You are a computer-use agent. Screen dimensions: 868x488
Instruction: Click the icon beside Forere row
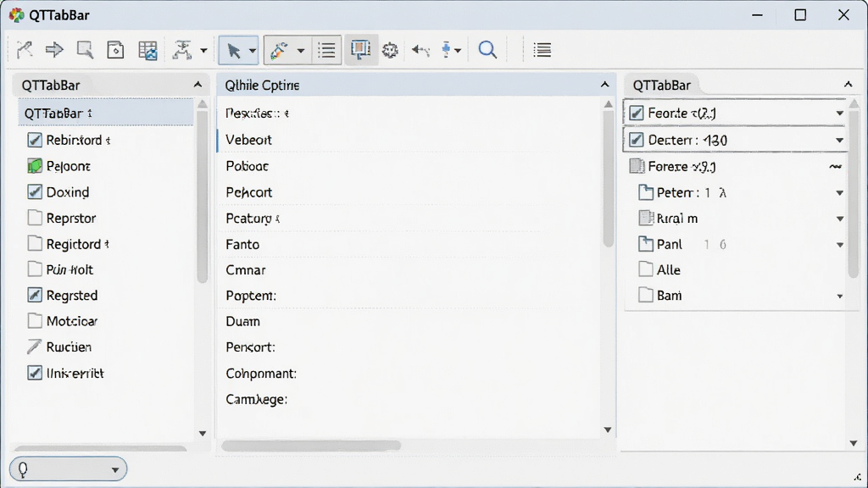click(637, 166)
